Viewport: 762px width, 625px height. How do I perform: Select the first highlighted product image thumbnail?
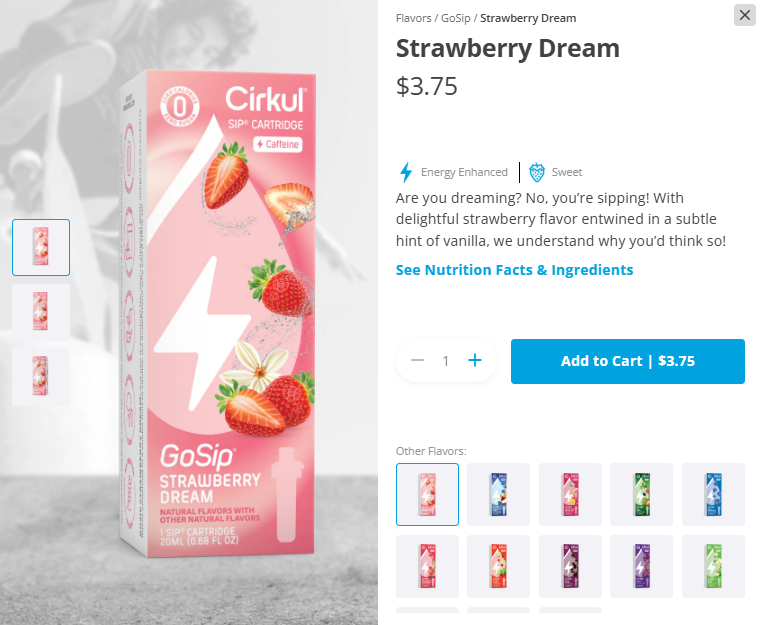(41, 247)
